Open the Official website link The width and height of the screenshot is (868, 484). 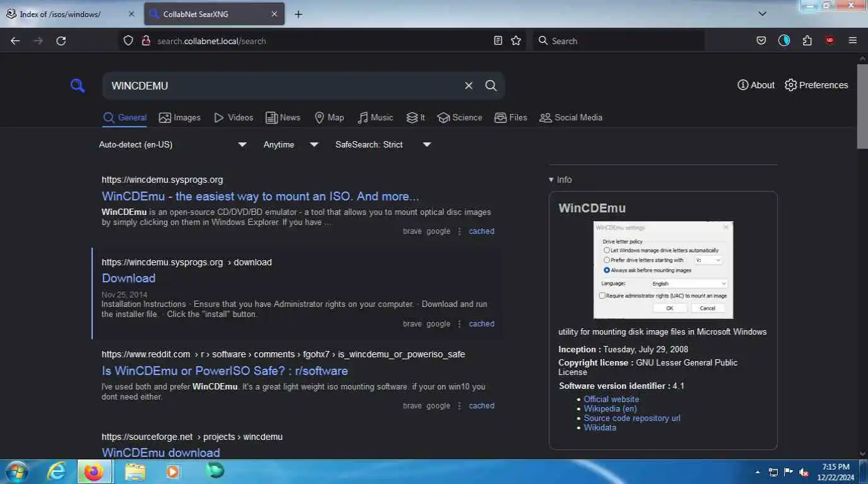pyautogui.click(x=611, y=399)
